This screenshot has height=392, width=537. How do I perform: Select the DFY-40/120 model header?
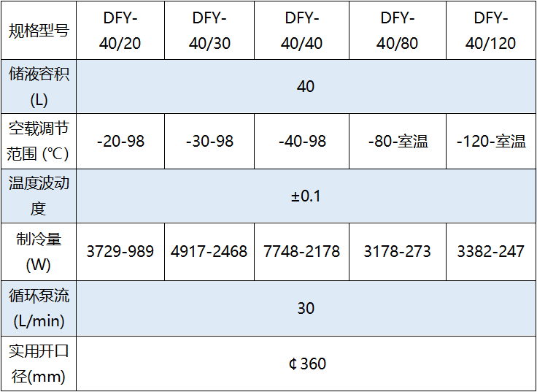point(490,30)
